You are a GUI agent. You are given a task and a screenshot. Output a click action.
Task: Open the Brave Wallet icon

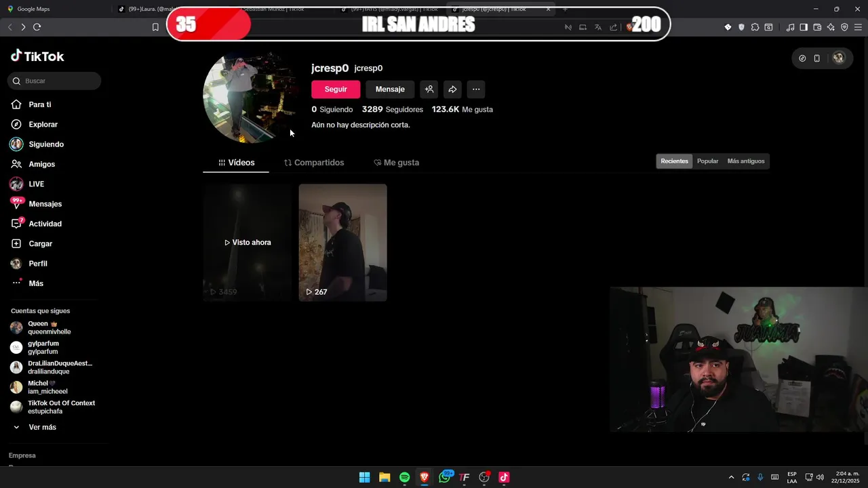pyautogui.click(x=817, y=27)
